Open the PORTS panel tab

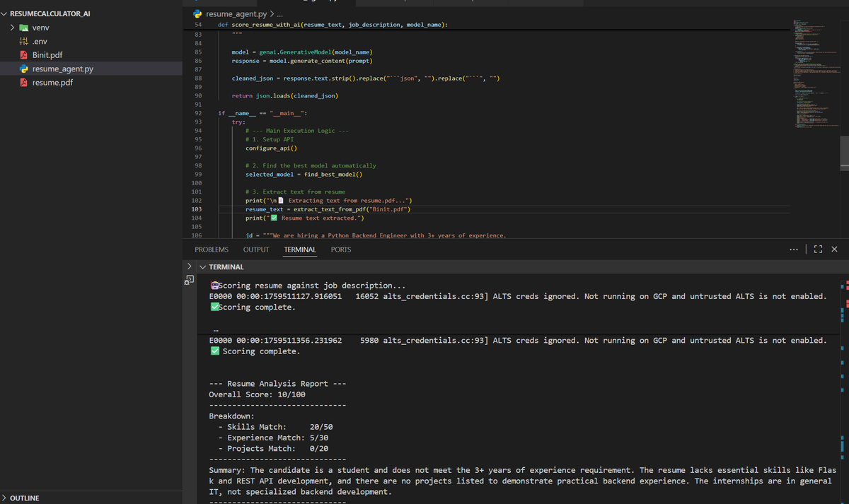[341, 250]
